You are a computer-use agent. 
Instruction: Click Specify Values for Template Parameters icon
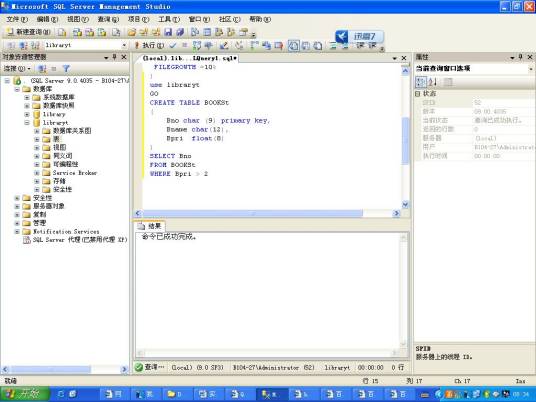(x=239, y=45)
